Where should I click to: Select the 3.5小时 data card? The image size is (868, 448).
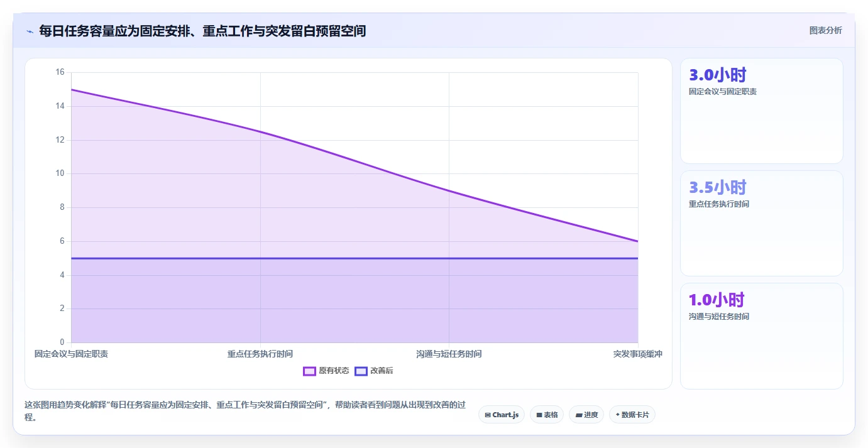pos(761,224)
